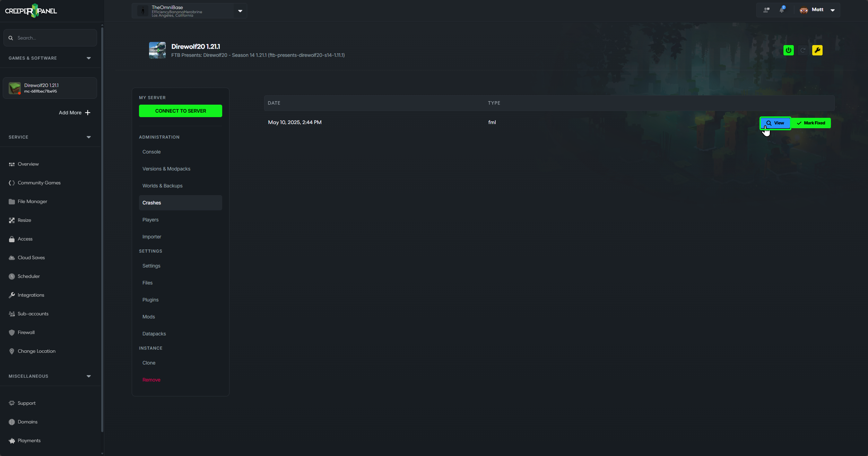Click the restart server icon
868x456 pixels.
803,50
